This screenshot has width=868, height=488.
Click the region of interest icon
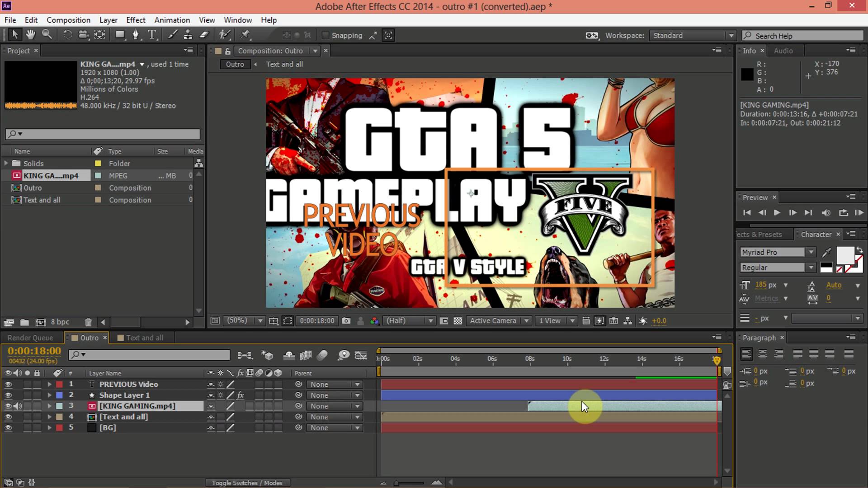288,321
